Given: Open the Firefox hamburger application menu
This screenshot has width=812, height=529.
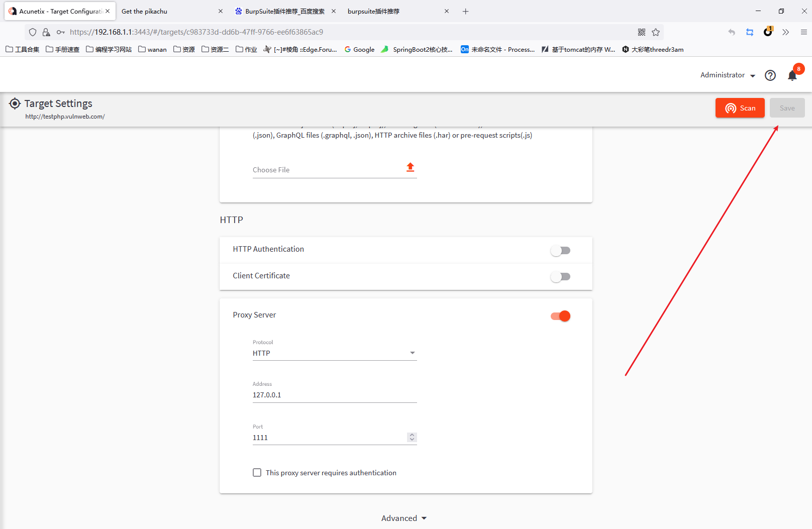Looking at the screenshot, I should [x=804, y=32].
